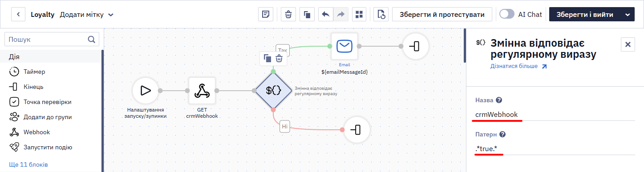Select the regex variable diamond node

(x=273, y=90)
